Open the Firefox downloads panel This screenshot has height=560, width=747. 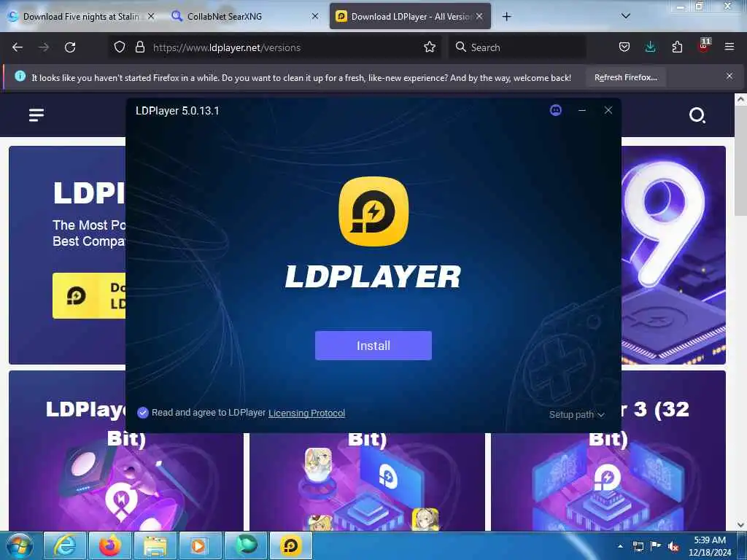tap(650, 47)
